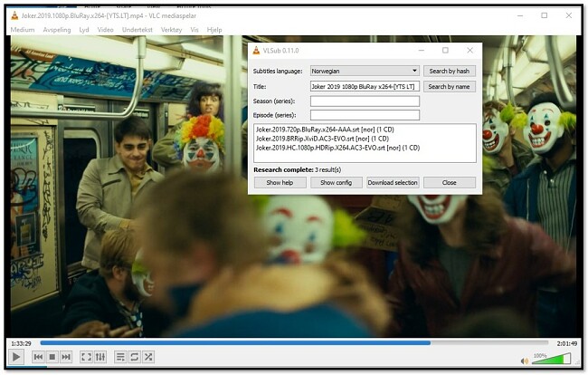Open the Hjelp menu
The image size is (588, 375).
click(214, 30)
